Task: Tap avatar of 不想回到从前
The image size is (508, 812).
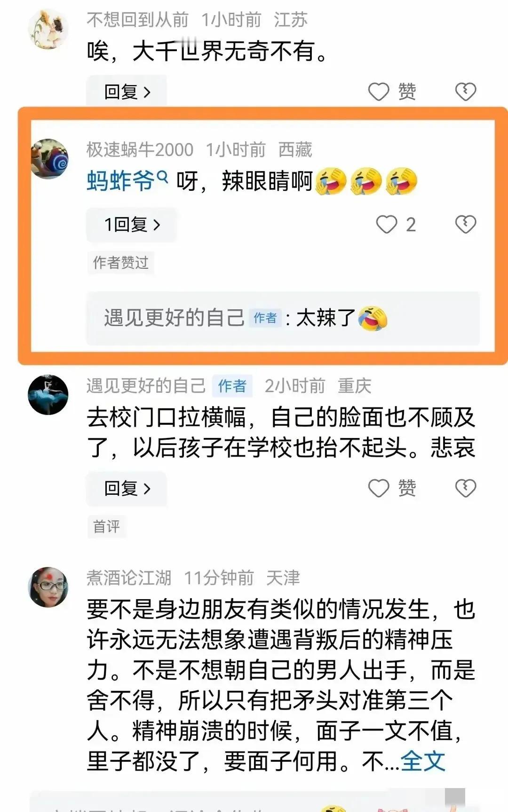Action: point(48,29)
